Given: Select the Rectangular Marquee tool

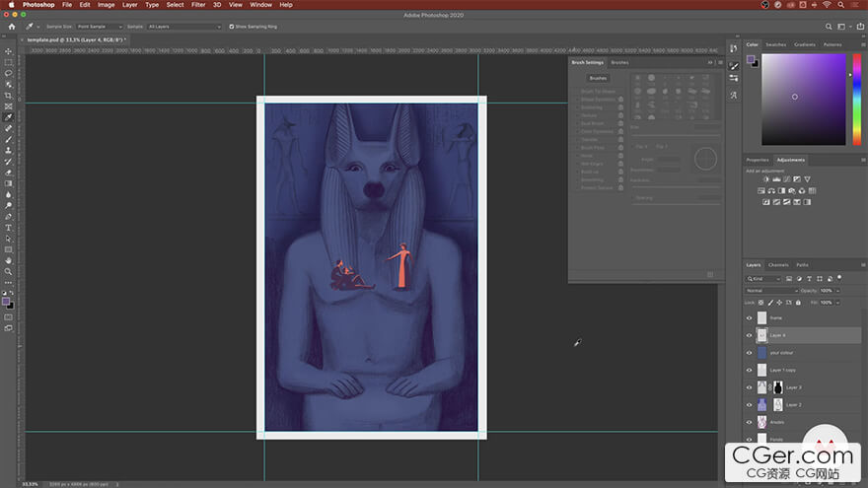Looking at the screenshot, I should click(x=8, y=62).
